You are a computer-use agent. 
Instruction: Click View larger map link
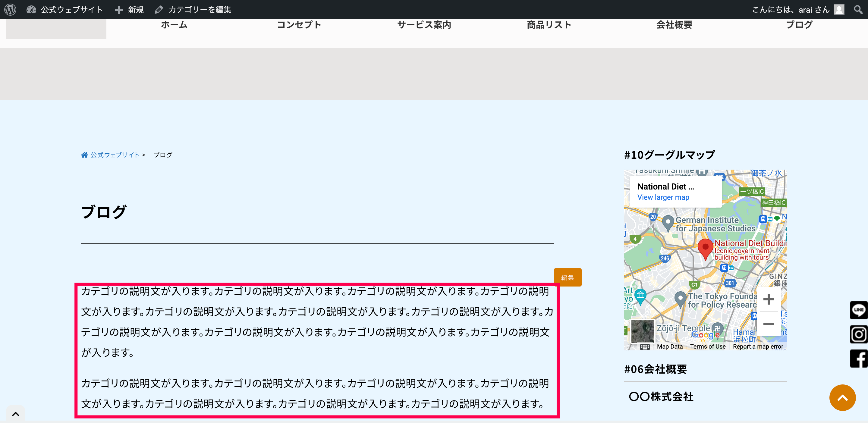tap(663, 197)
